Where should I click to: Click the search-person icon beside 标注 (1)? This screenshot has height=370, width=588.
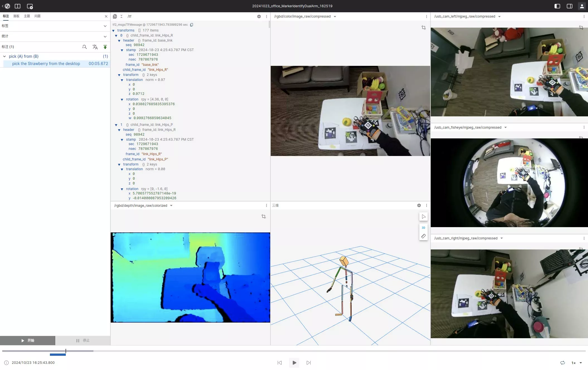coord(84,47)
